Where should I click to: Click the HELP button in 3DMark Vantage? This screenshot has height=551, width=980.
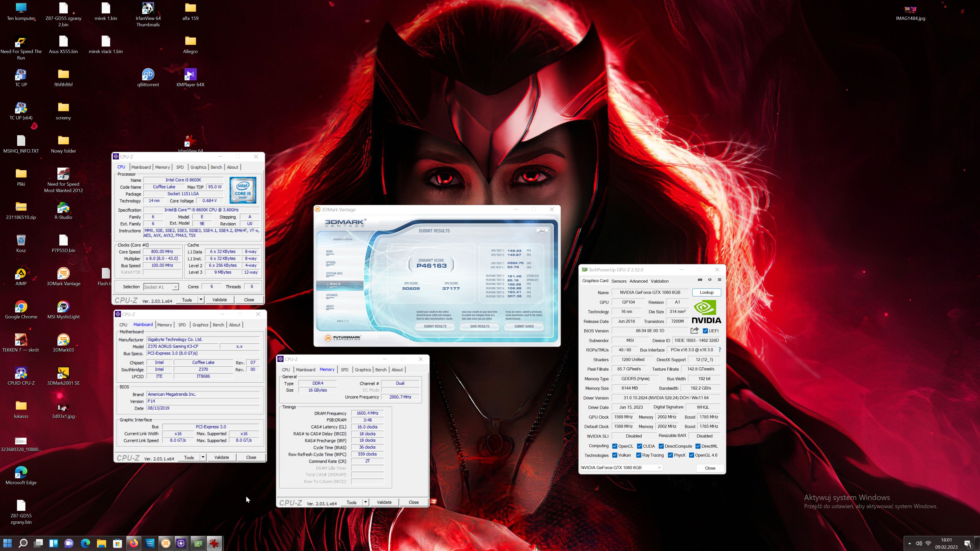click(542, 230)
